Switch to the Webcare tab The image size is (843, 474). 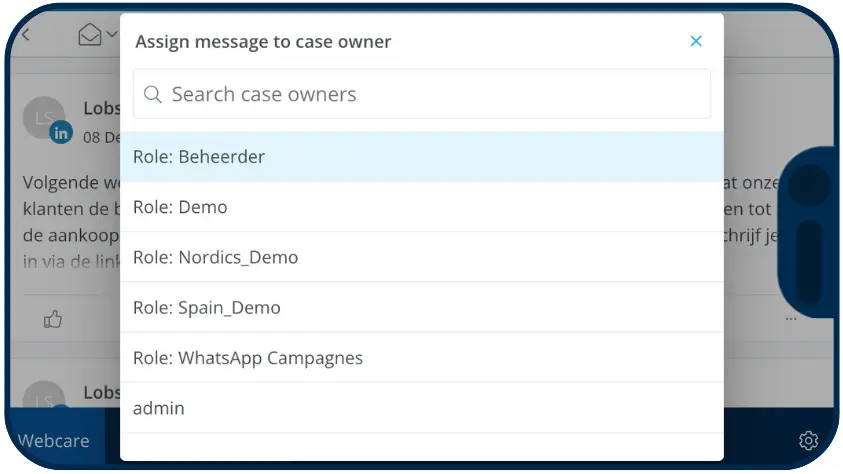pyautogui.click(x=54, y=440)
